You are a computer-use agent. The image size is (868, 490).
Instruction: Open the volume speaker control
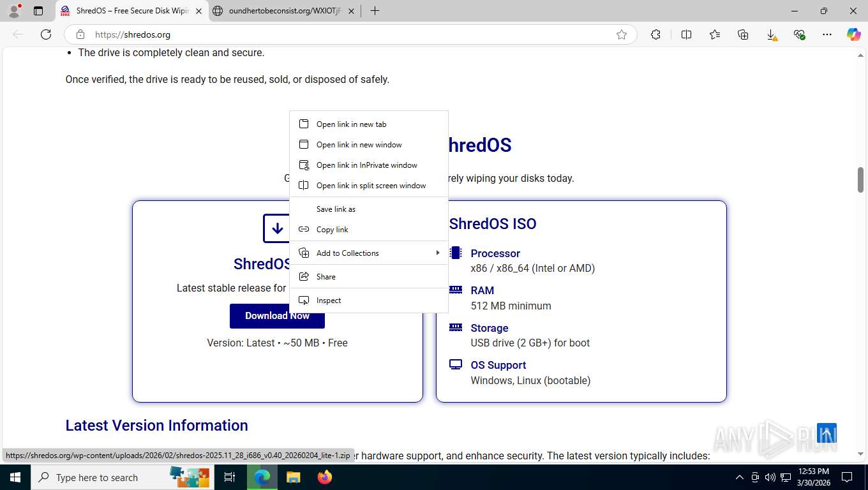point(770,477)
